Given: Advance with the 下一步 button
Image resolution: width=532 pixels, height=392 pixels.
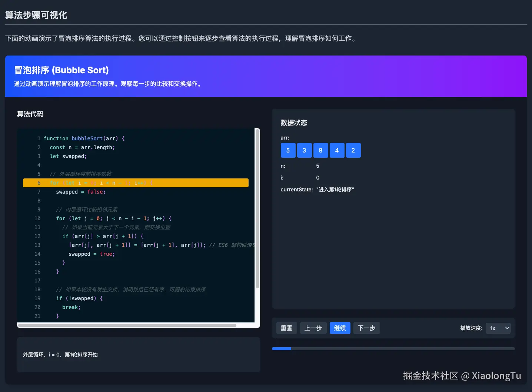Looking at the screenshot, I should click(366, 328).
